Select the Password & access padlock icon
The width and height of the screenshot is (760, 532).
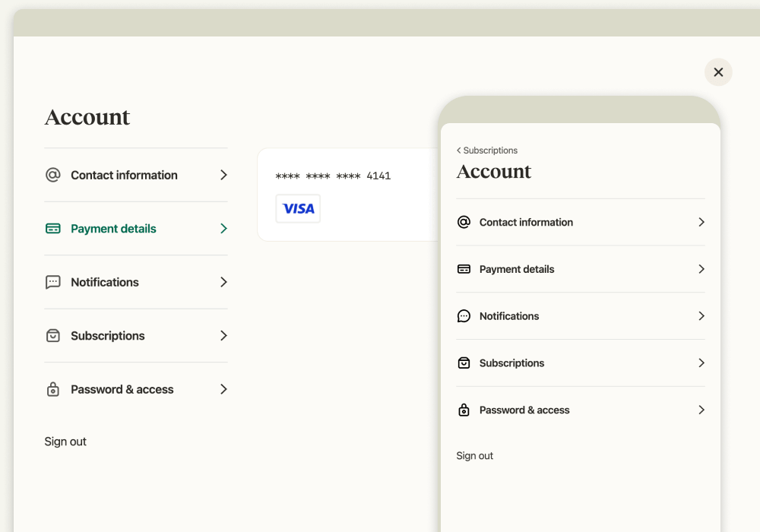(52, 389)
